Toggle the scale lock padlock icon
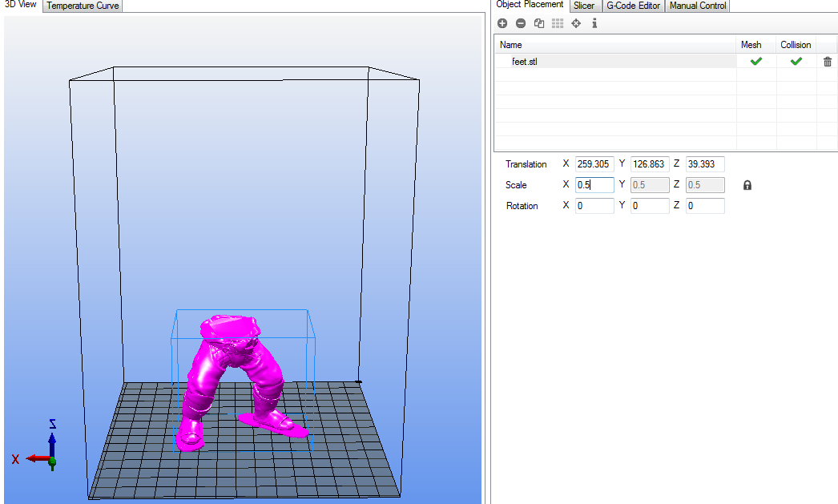 coord(747,185)
